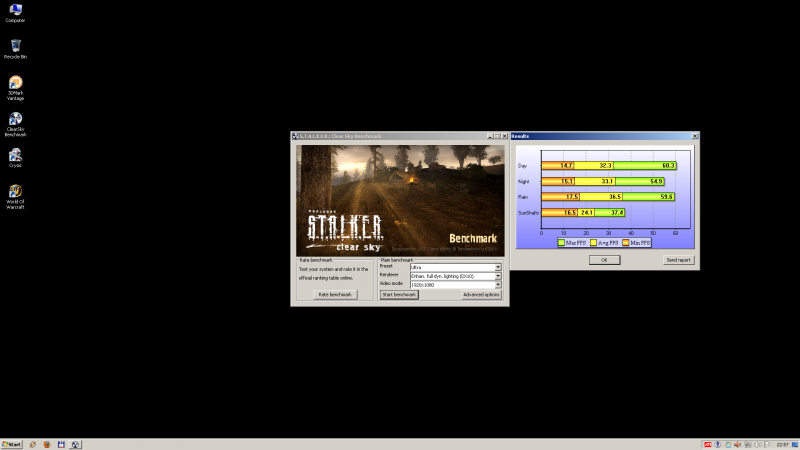Click the S.T.A.L.K.E.R. Clear Sky banner image
This screenshot has height=450, width=800.
(x=400, y=201)
